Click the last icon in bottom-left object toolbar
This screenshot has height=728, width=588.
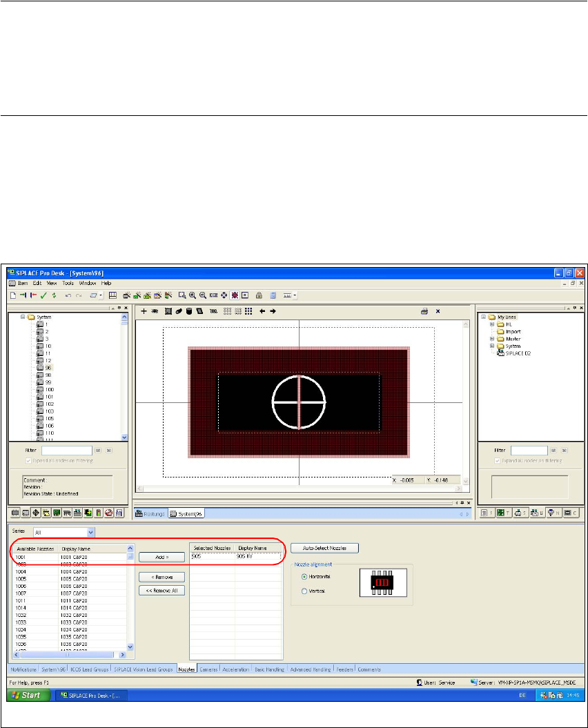click(x=119, y=513)
